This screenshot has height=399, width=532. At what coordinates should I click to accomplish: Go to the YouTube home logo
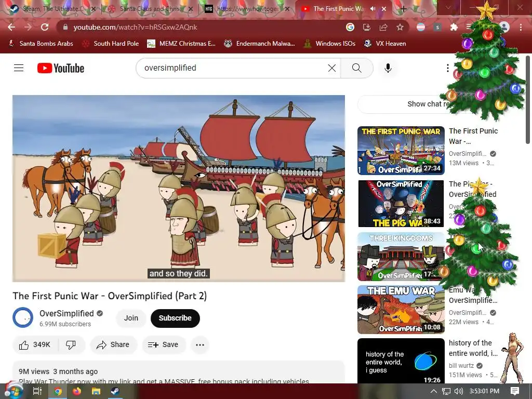61,68
